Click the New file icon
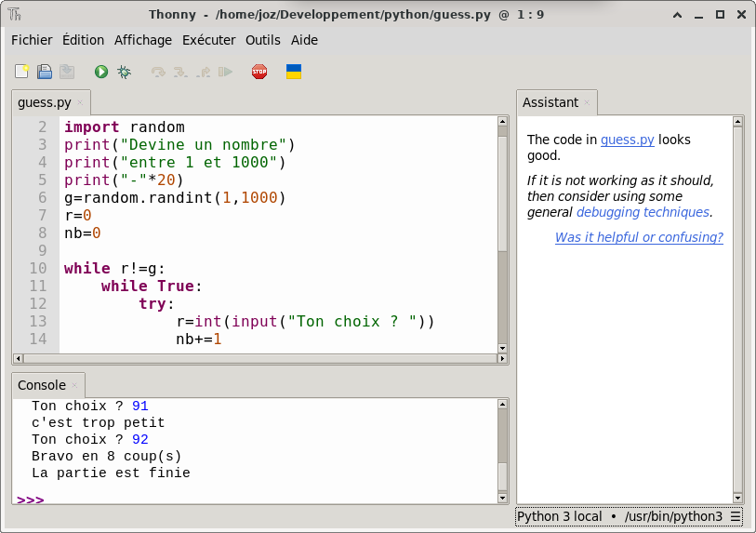The width and height of the screenshot is (756, 533). [22, 72]
